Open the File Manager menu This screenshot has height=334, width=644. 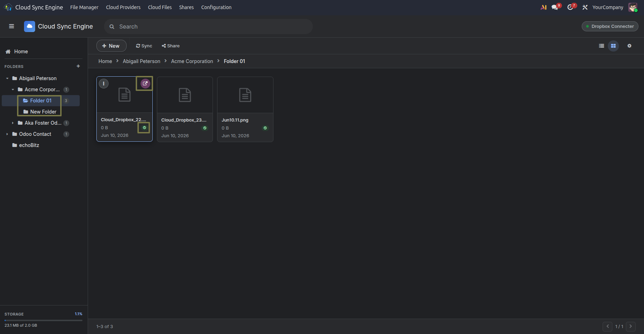(84, 7)
